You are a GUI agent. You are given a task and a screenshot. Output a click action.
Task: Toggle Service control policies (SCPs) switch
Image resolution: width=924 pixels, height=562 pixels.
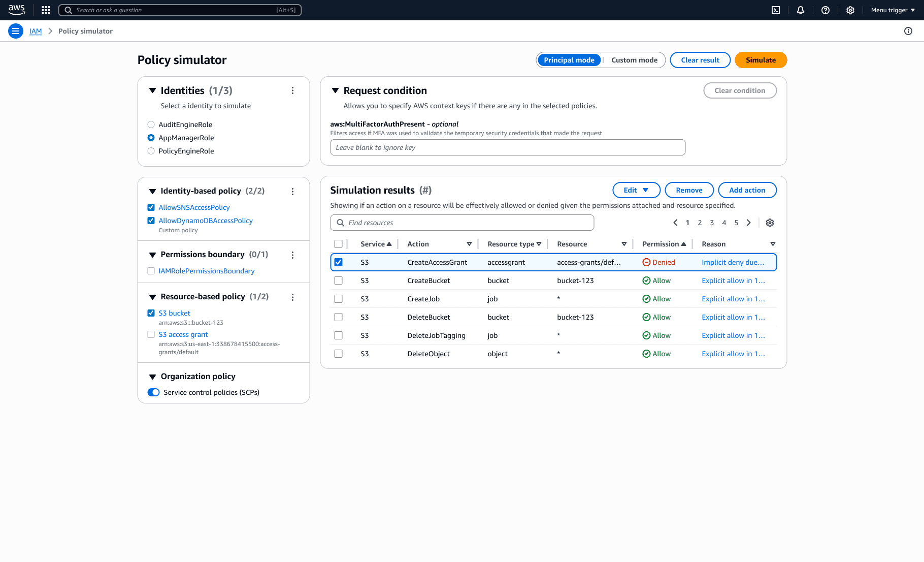(153, 392)
